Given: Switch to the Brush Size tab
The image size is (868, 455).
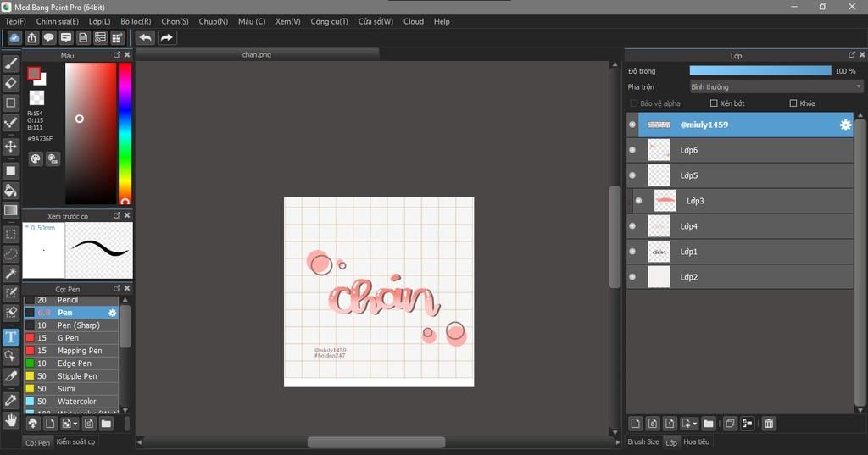Looking at the screenshot, I should (643, 441).
